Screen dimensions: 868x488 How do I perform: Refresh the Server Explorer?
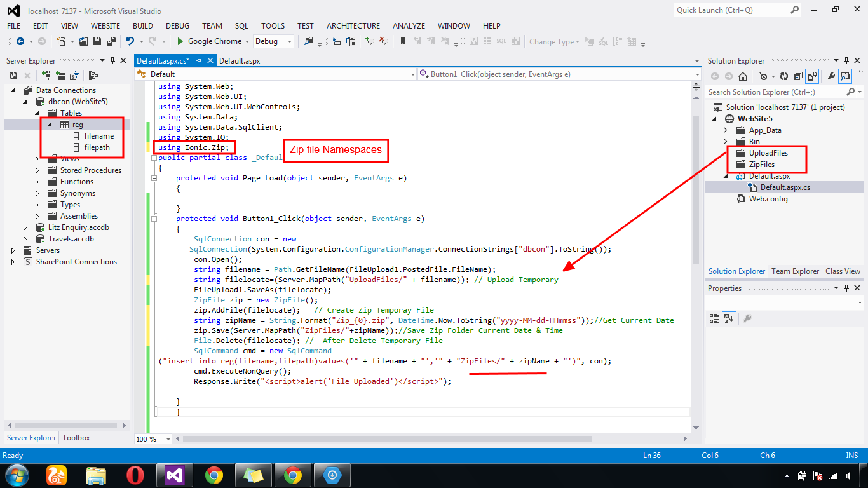[x=13, y=76]
